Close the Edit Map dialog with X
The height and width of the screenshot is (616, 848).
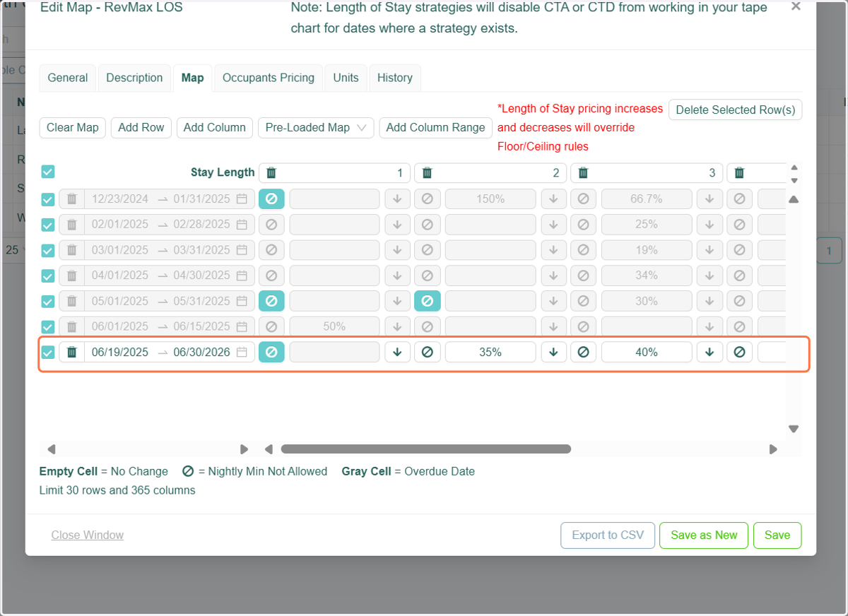click(796, 7)
